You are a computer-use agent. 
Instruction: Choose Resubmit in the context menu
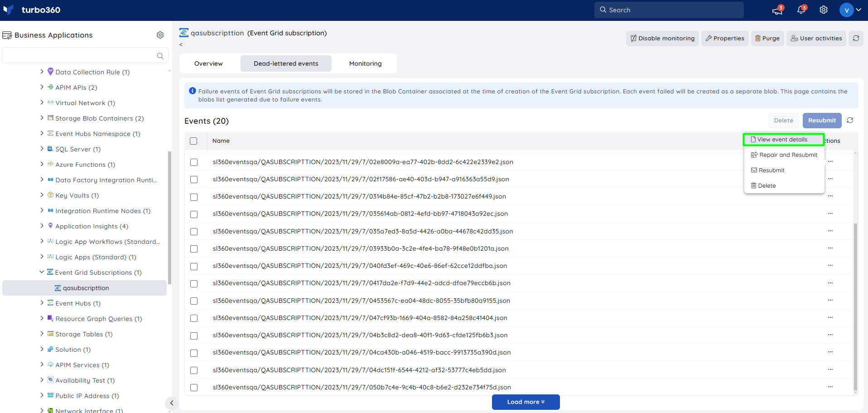coord(784,170)
